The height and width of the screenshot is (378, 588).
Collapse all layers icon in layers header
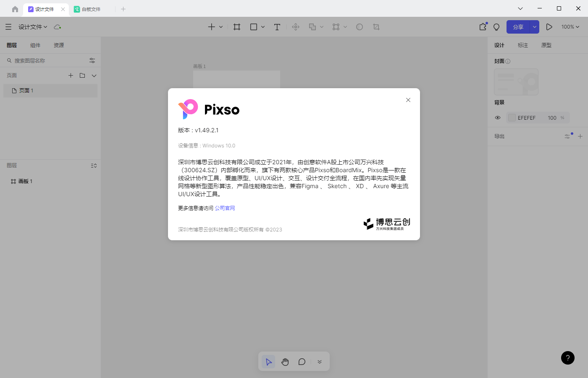94,165
